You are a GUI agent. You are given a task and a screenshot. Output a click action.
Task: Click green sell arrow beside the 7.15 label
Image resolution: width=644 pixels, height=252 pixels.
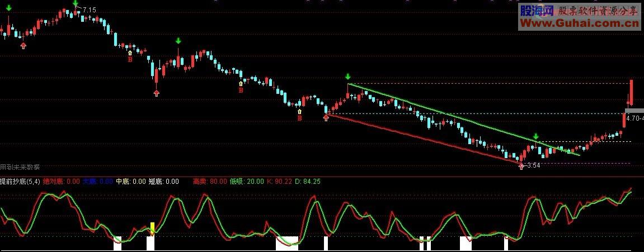[76, 3]
